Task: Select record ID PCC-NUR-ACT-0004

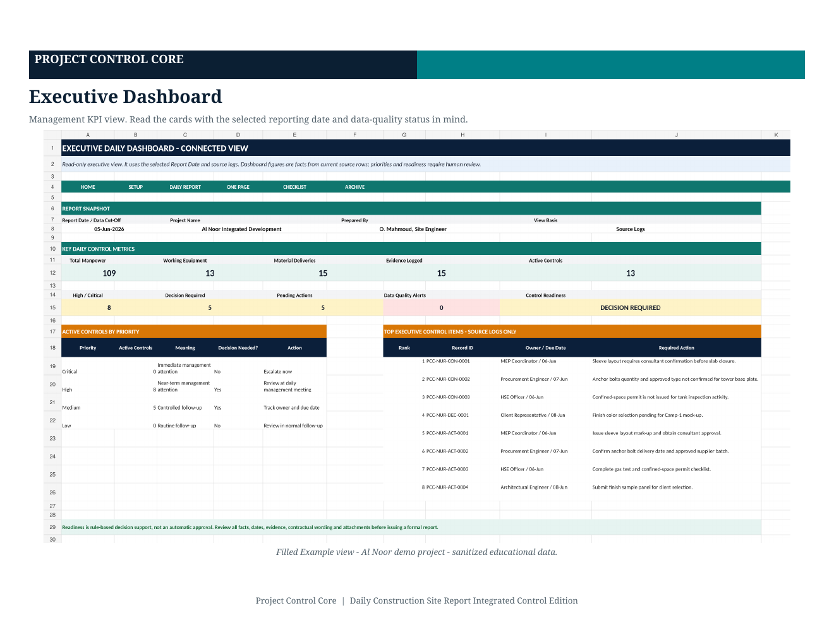Action: 447,487
